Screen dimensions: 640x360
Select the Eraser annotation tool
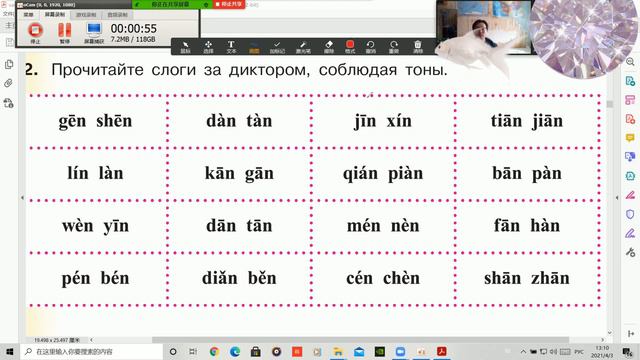pos(329,47)
